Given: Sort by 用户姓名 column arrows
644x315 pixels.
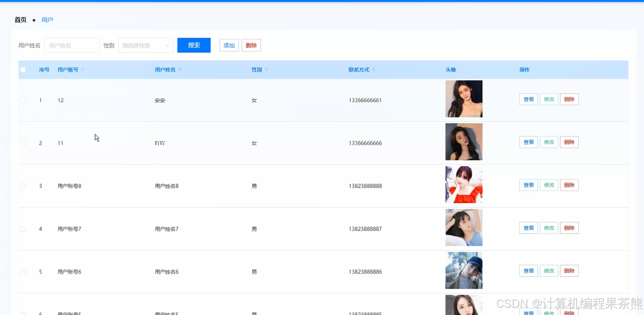Looking at the screenshot, I should (x=180, y=69).
